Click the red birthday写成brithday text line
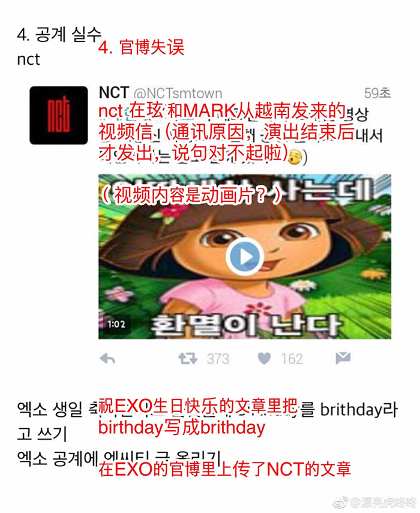Image resolution: width=420 pixels, height=513 pixels. coord(182,428)
